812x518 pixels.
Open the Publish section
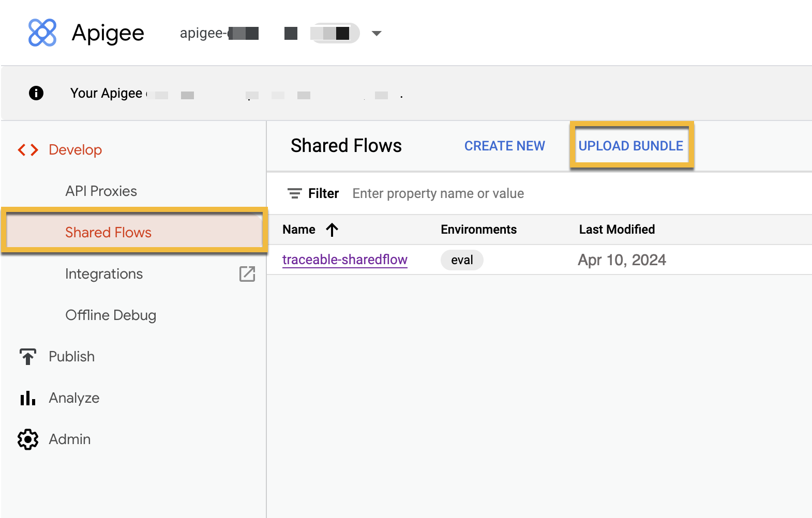pos(72,357)
